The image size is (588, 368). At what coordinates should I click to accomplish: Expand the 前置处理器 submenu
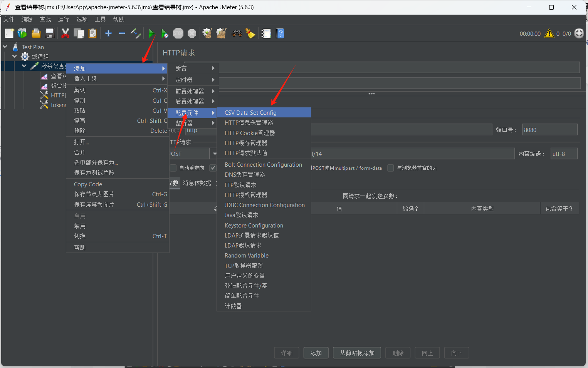tap(194, 91)
